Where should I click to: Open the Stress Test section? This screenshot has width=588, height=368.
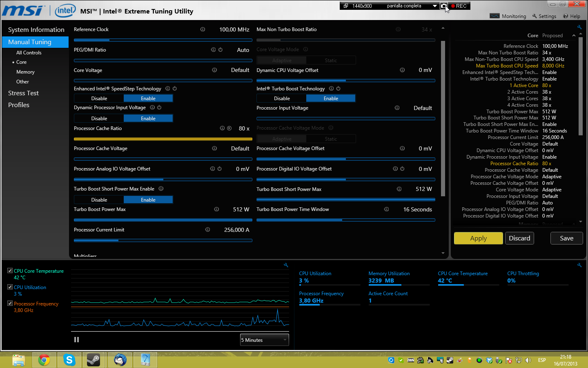[23, 93]
